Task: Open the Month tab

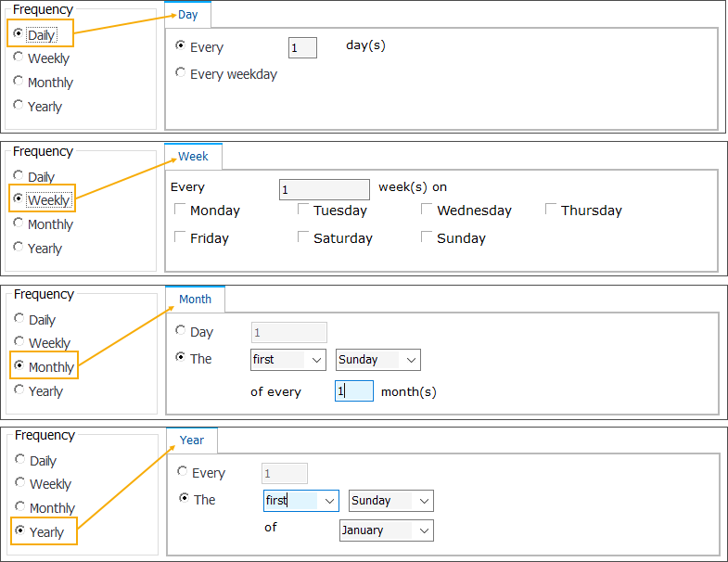Action: (x=196, y=300)
